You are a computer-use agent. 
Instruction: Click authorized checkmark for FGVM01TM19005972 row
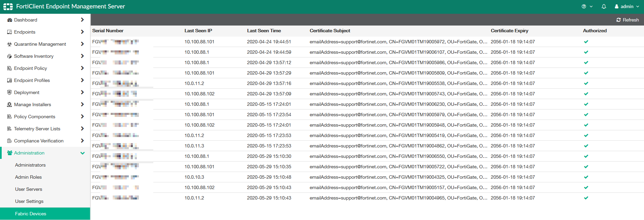pyautogui.click(x=586, y=42)
